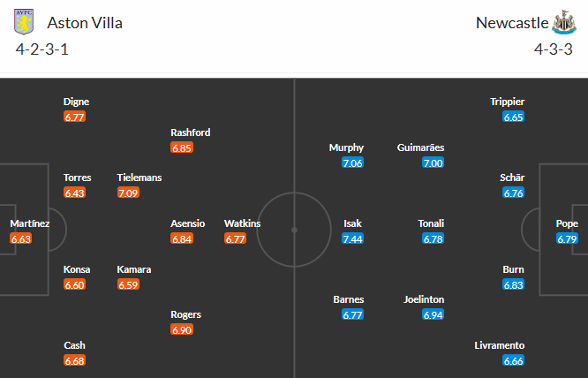Select Rashford in the lineup
588x378 pixels.
tap(190, 132)
